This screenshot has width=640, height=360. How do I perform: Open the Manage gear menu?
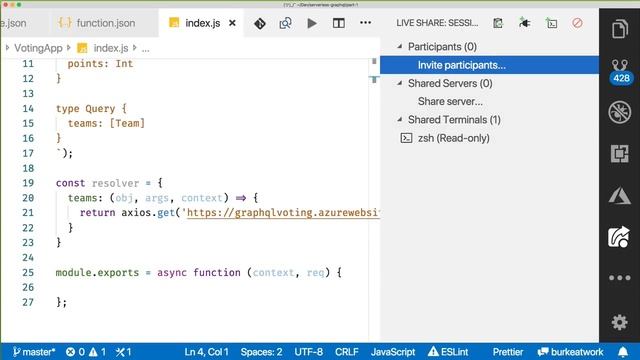point(620,322)
